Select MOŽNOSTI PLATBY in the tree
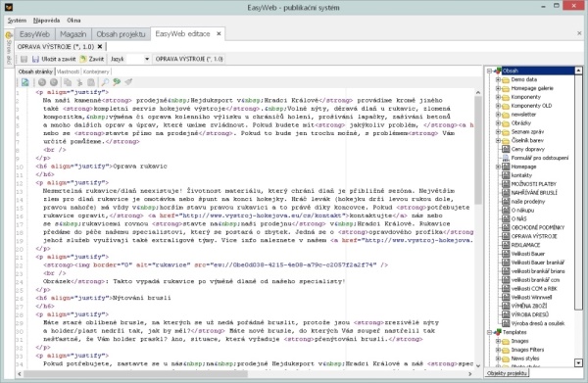Viewport: 588px width, 383px height. click(x=534, y=184)
